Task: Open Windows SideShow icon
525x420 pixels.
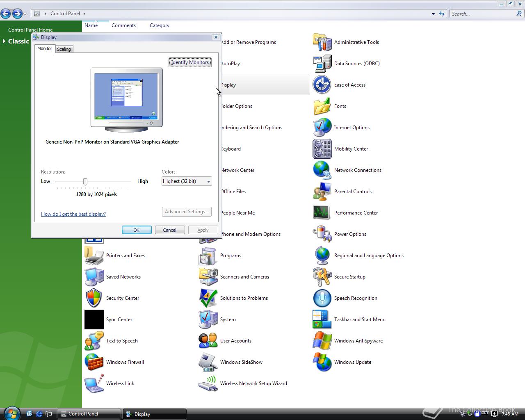Action: click(x=208, y=362)
